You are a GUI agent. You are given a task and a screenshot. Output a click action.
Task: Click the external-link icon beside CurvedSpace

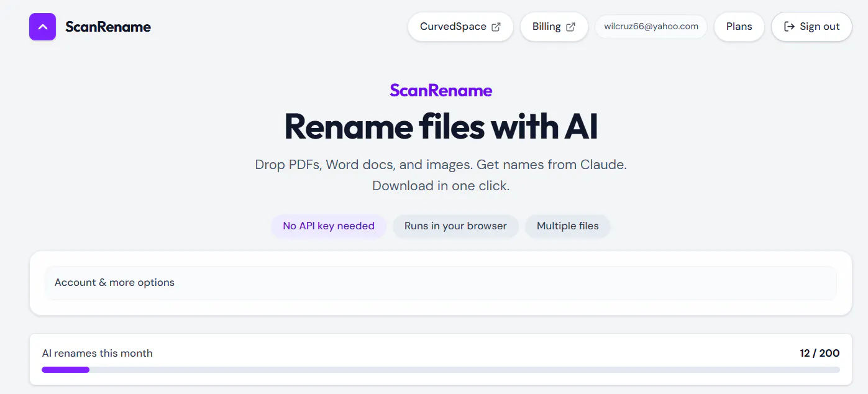496,27
